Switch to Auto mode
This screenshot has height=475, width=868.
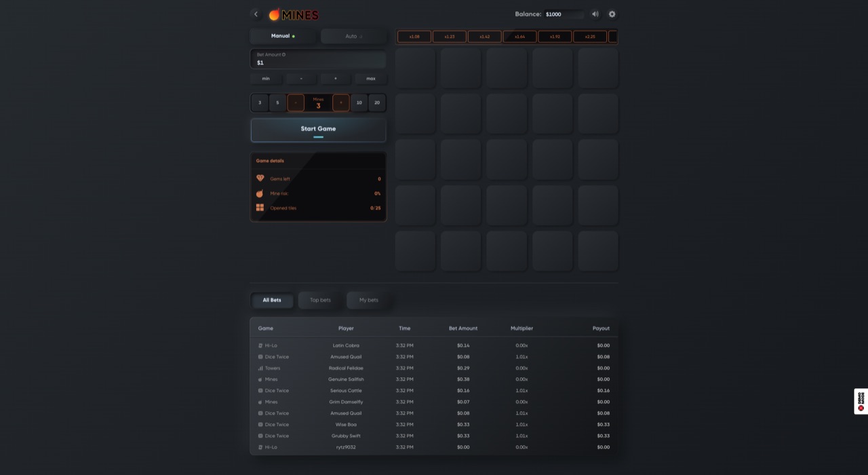(354, 36)
